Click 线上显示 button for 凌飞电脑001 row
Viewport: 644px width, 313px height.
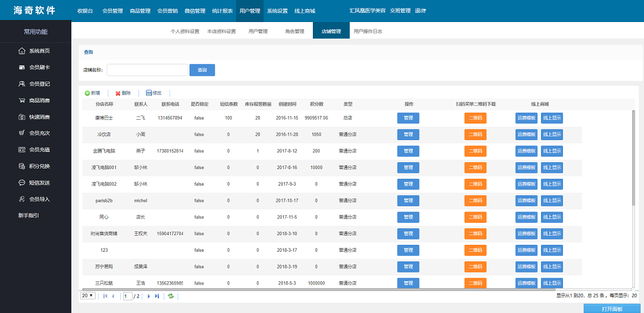552,168
